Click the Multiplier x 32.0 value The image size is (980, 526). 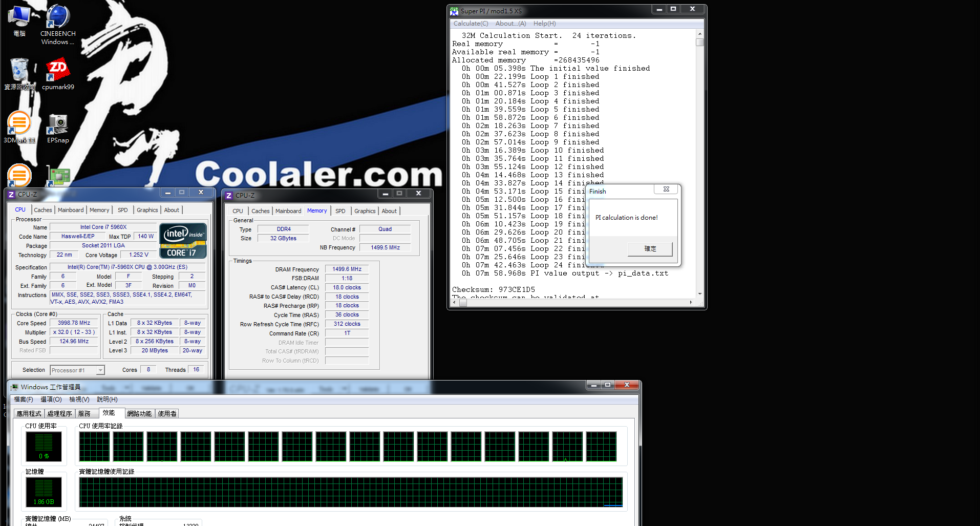tap(74, 332)
